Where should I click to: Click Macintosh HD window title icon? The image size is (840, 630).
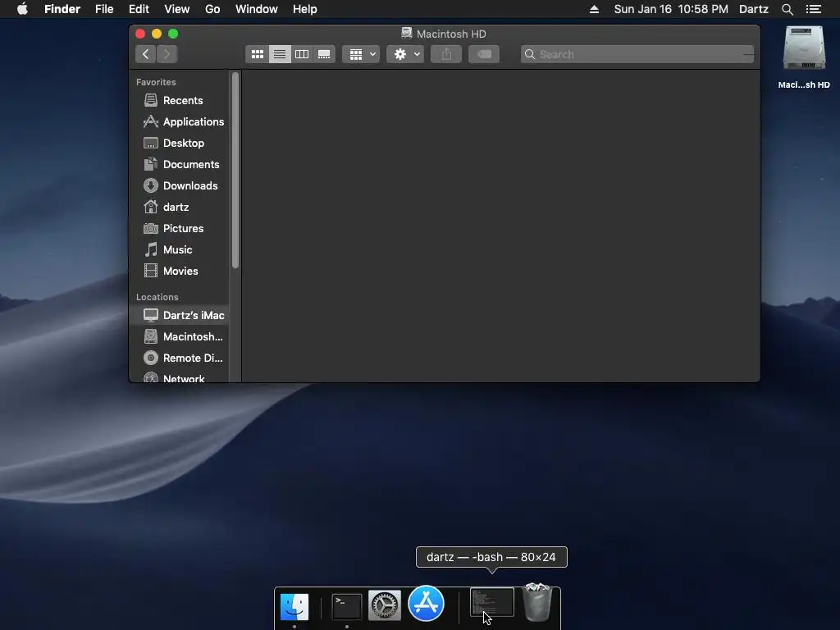pyautogui.click(x=407, y=33)
